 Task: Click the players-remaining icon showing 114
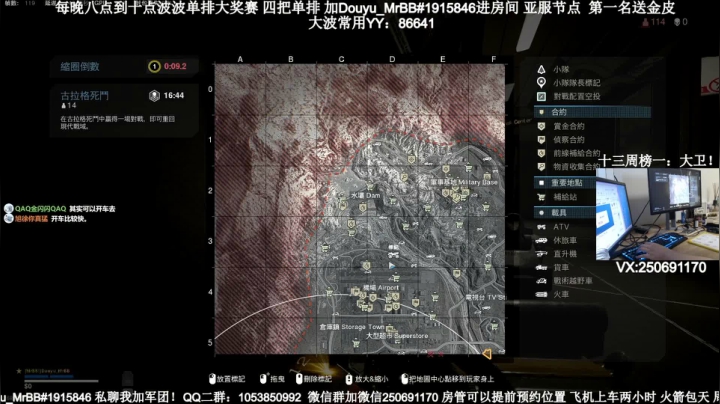coord(645,22)
